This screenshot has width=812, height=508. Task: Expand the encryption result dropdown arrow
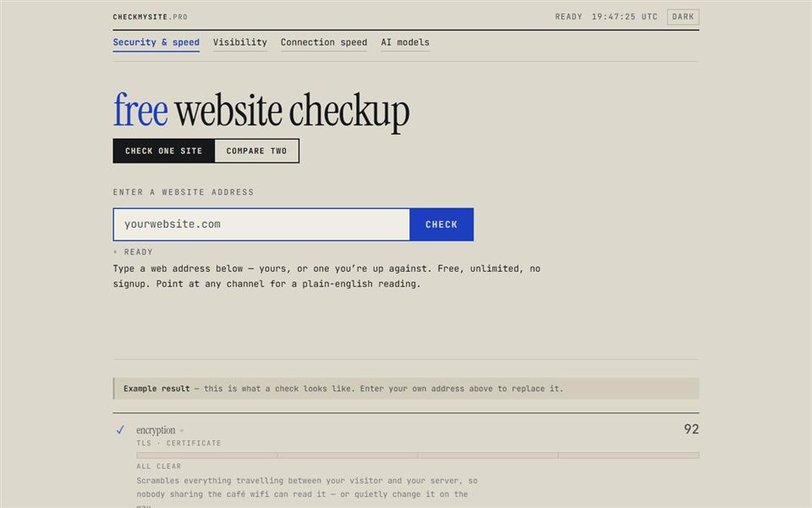point(182,431)
